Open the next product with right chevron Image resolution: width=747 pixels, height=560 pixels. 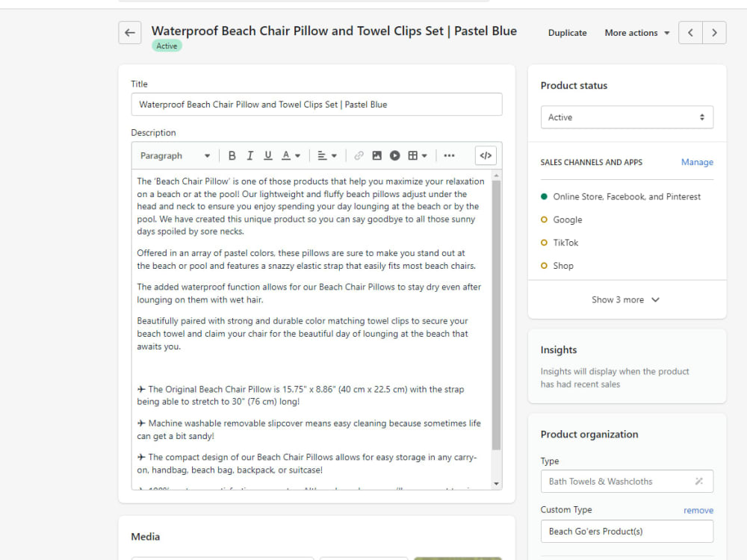[714, 33]
